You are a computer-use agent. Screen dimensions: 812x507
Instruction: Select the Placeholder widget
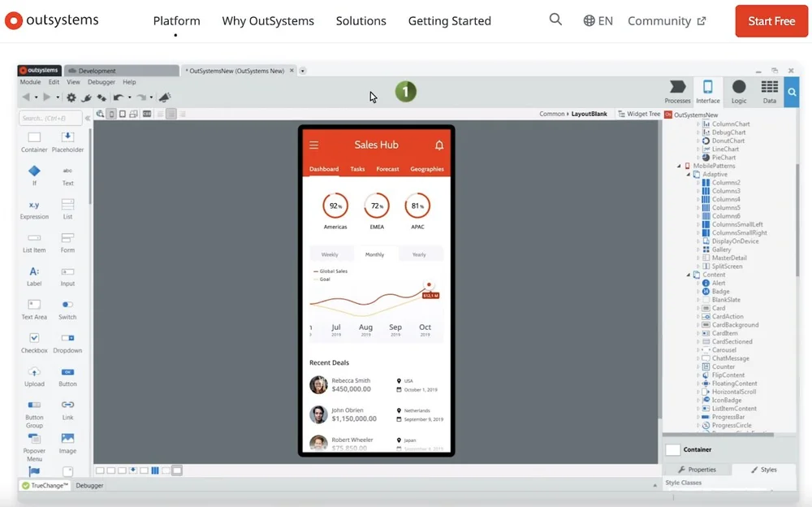[67, 141]
